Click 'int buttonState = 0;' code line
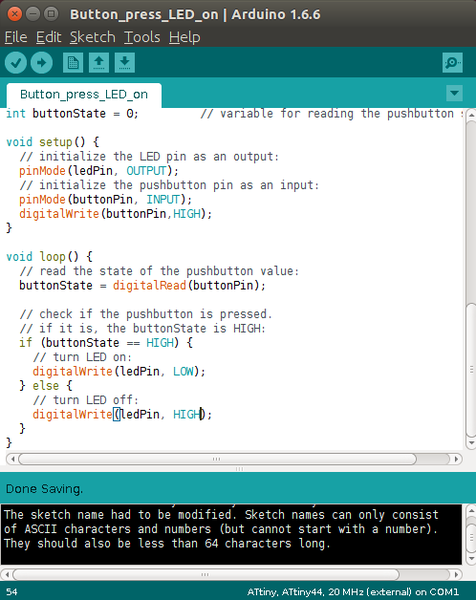 click(x=72, y=114)
